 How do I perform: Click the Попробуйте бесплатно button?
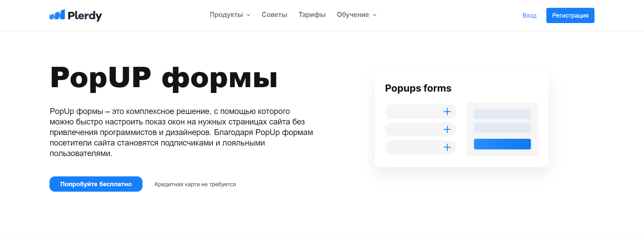96,184
